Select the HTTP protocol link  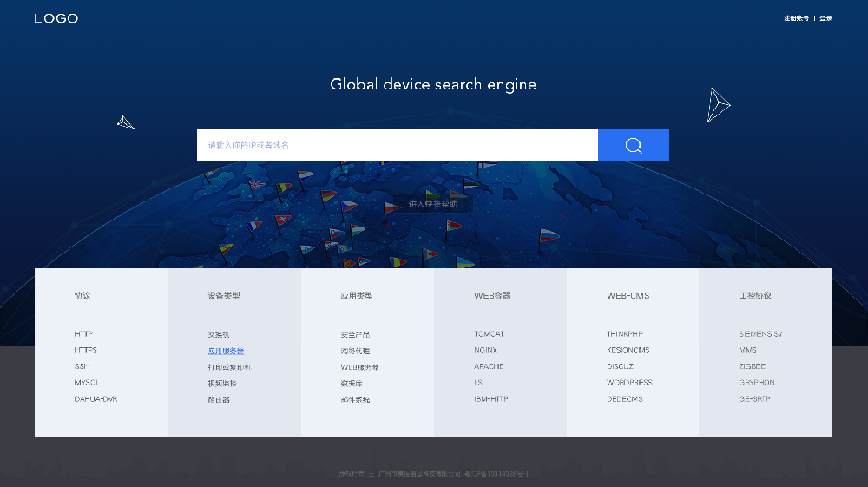(x=83, y=334)
